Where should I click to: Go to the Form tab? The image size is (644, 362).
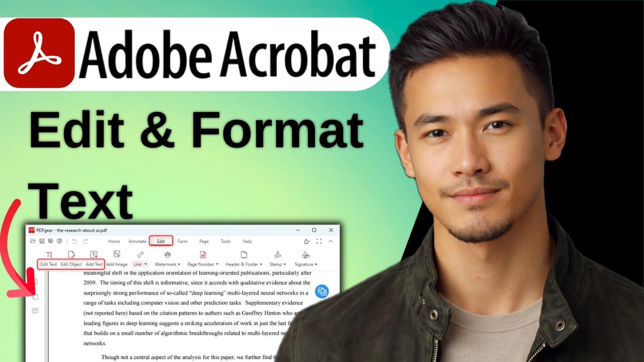183,241
